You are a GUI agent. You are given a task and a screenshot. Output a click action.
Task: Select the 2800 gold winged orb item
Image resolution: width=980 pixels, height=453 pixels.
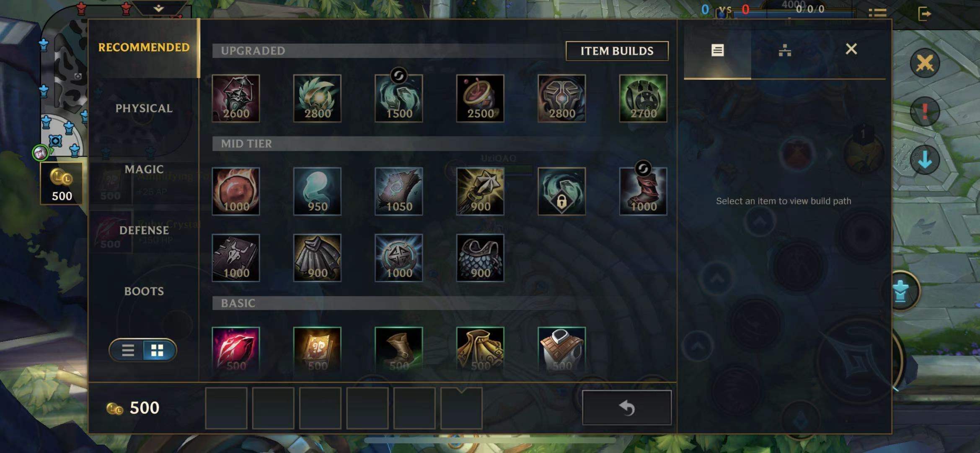coord(317,99)
